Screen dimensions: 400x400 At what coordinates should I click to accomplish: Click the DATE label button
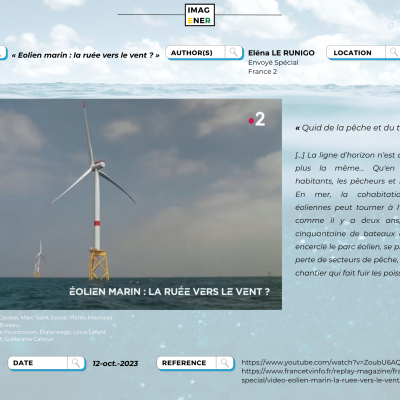pos(38,363)
